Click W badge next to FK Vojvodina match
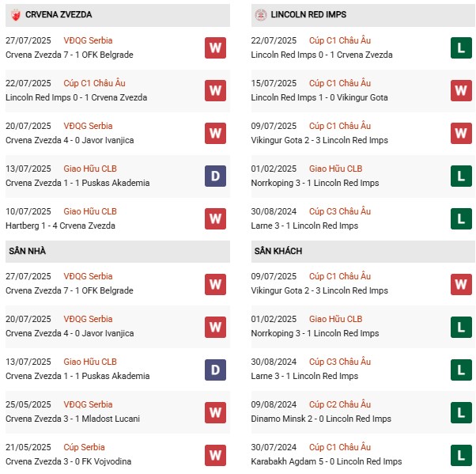This screenshot has width=476, height=474. point(215,454)
